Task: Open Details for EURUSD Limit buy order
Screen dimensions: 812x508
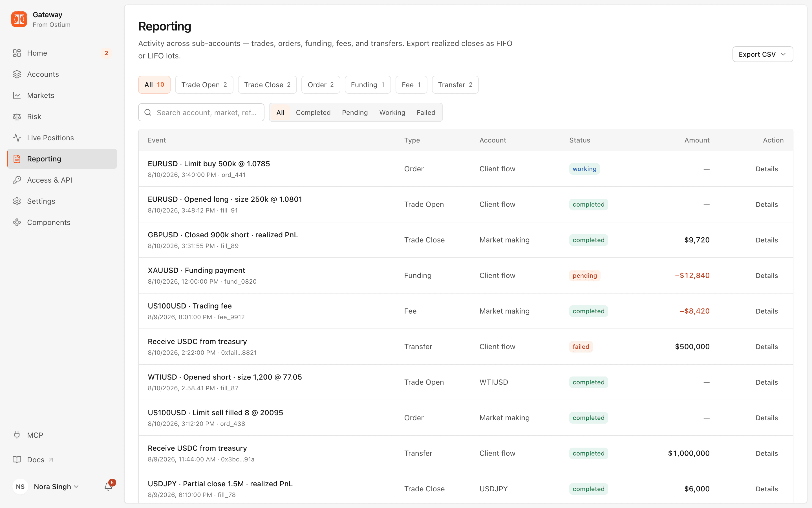Action: (x=766, y=169)
